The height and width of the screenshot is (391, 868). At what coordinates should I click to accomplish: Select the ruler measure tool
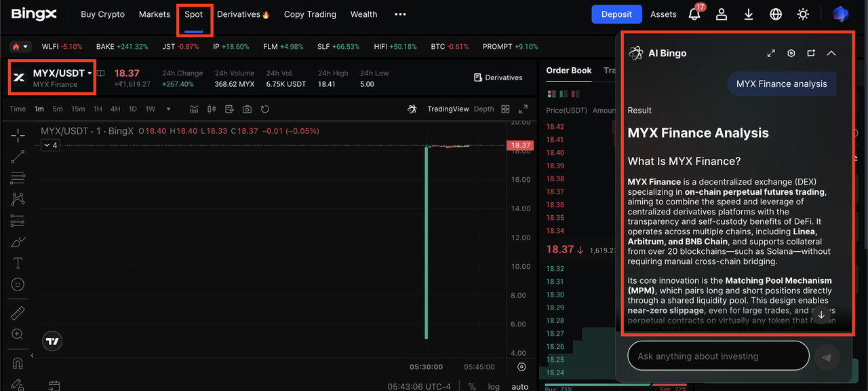pyautogui.click(x=18, y=313)
